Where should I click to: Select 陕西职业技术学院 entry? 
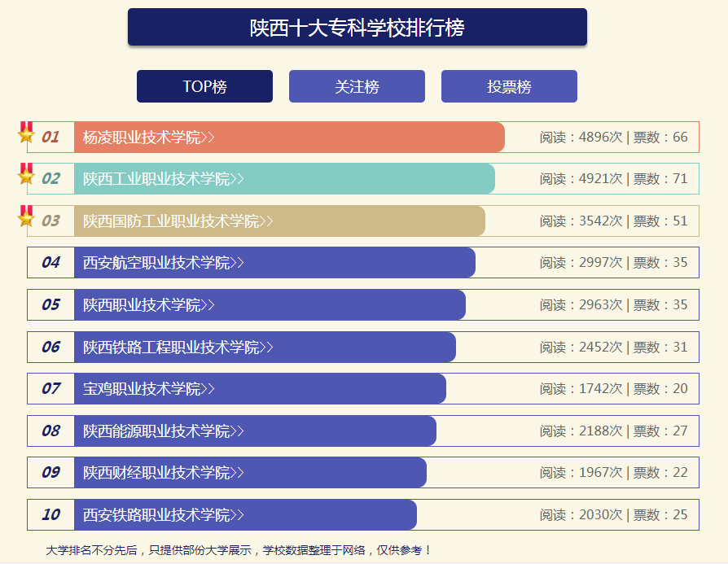148,305
